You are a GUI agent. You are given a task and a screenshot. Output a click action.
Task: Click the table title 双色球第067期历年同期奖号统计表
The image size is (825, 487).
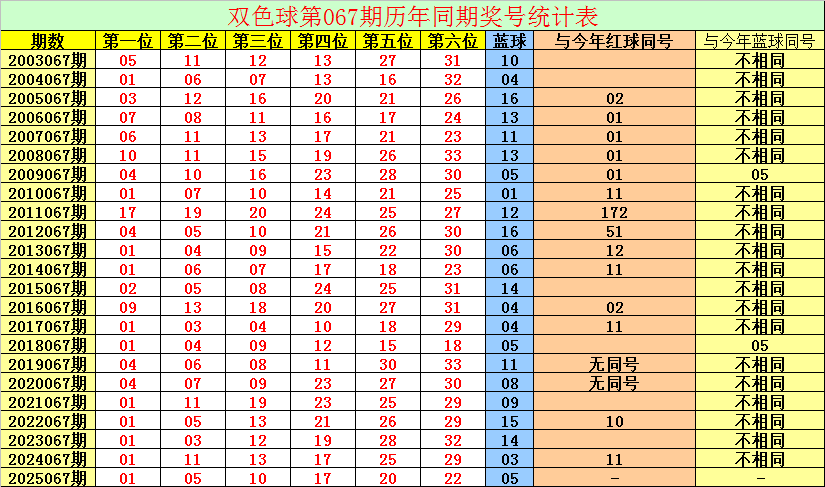tap(413, 17)
